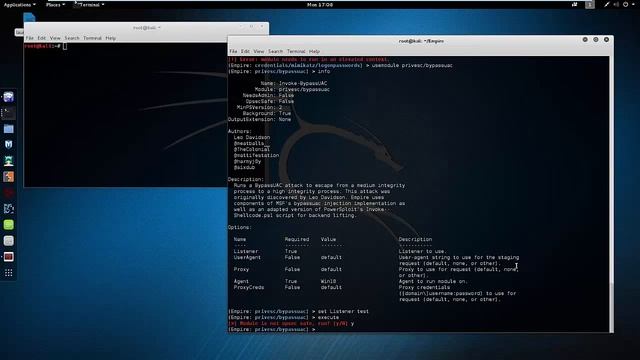
Task: Open Terminal menu in Empire terminal window
Action: (296, 51)
